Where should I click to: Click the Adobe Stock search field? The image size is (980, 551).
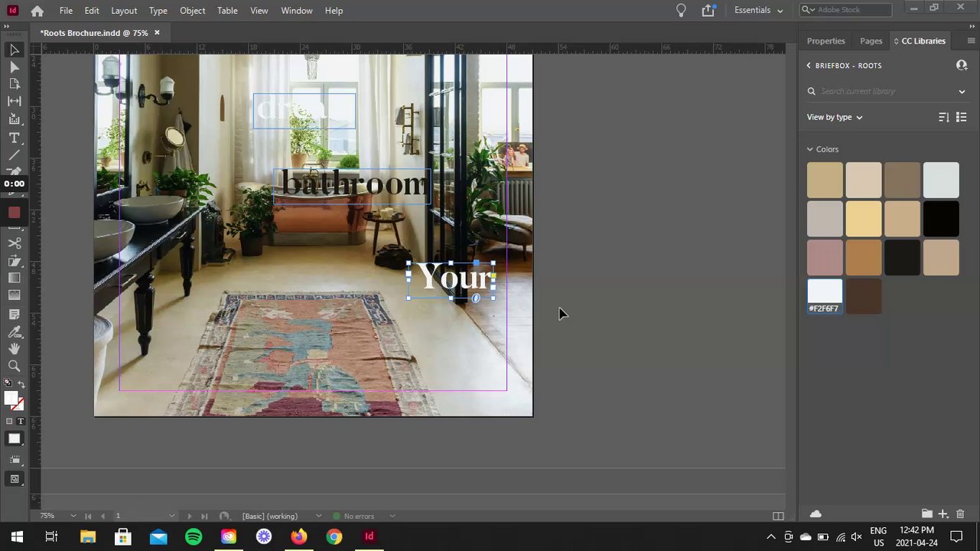click(845, 10)
